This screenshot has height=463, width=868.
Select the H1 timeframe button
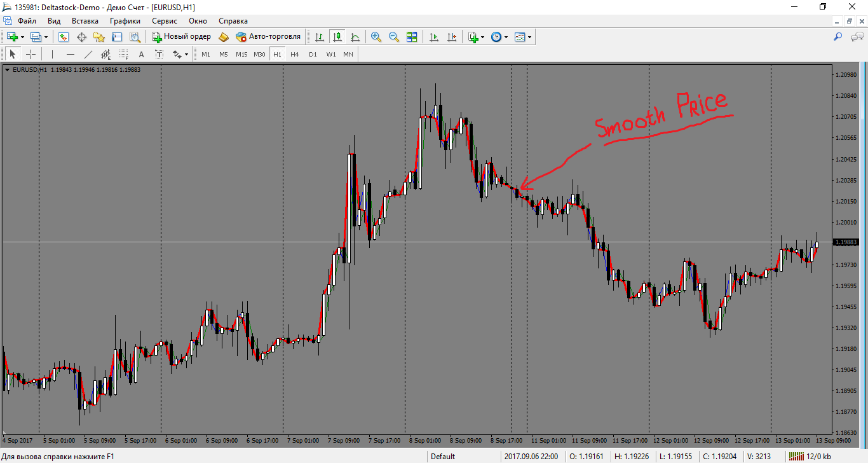(277, 54)
